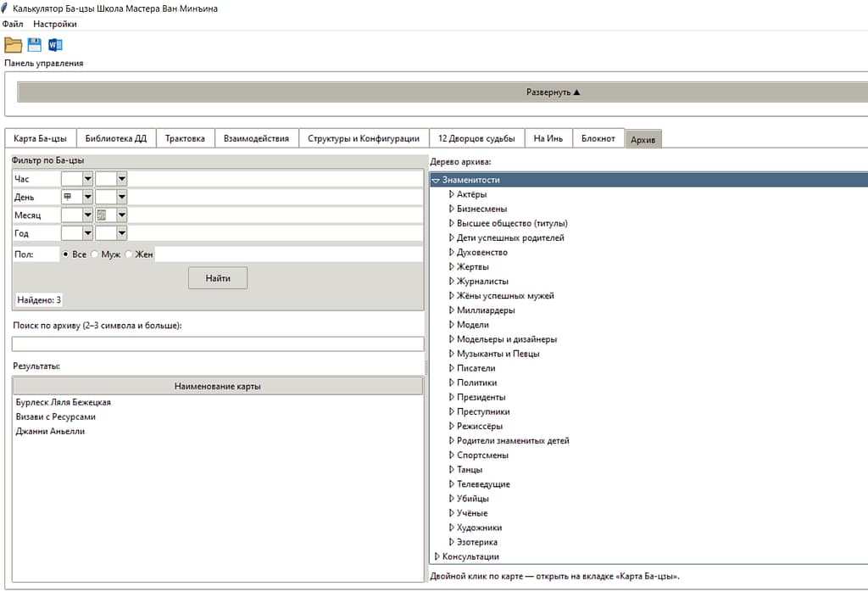The height and width of the screenshot is (592, 868).
Task: Expand the Актёры tree node
Action: (x=452, y=194)
